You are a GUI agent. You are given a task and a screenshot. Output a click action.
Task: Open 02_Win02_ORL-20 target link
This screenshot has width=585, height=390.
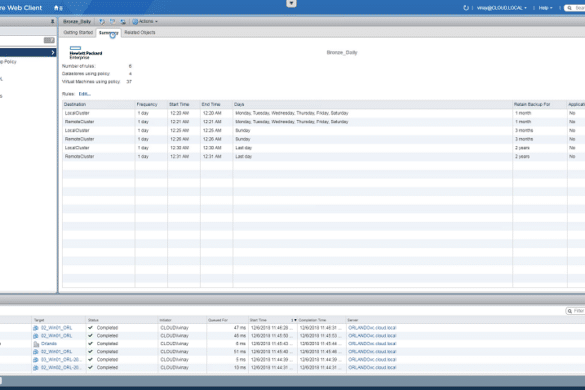pyautogui.click(x=60, y=368)
